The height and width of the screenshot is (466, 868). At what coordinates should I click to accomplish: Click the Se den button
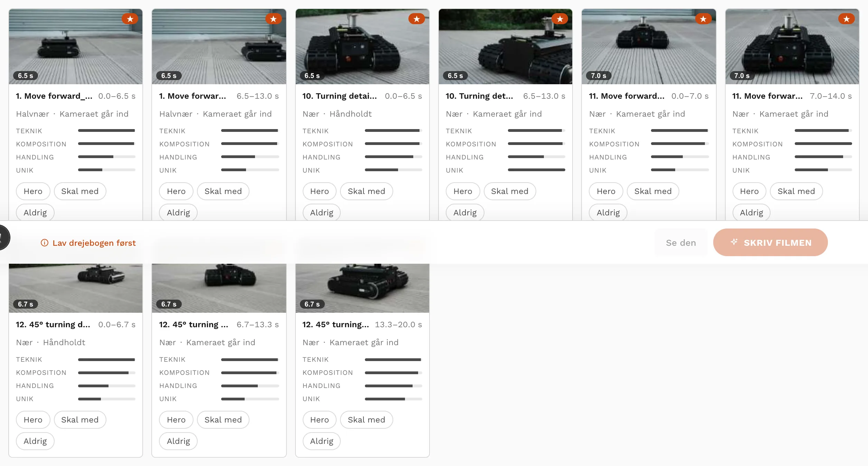[x=681, y=243]
